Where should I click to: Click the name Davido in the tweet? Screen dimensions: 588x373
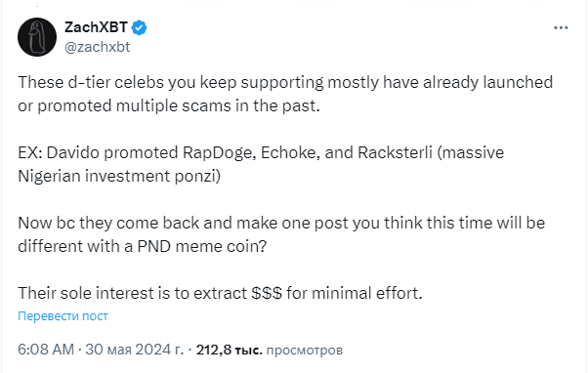72,152
